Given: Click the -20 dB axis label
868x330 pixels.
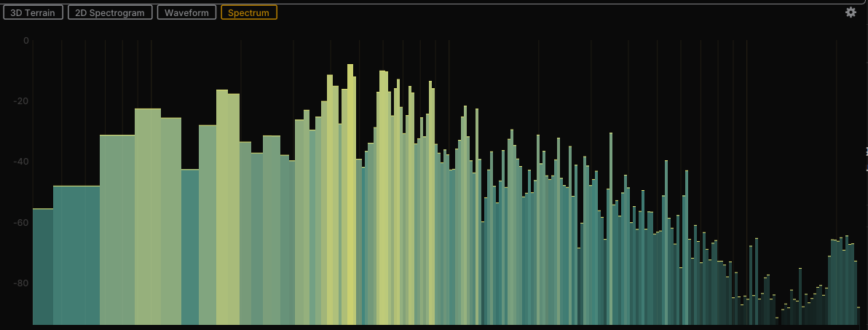Looking at the screenshot, I should [x=21, y=101].
